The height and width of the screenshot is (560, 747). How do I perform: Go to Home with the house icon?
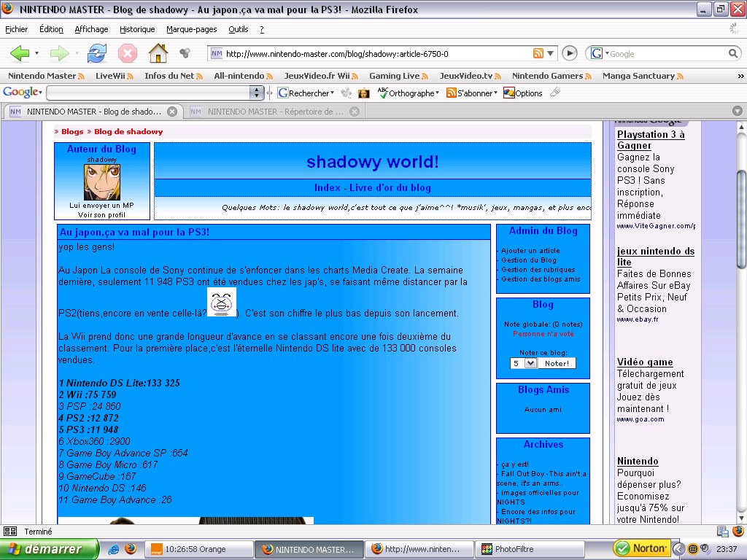(158, 52)
